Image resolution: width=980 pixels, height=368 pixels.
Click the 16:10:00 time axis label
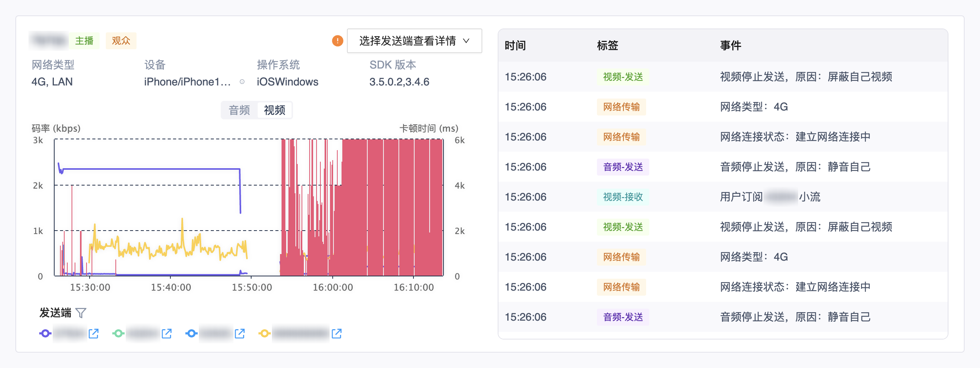(413, 287)
